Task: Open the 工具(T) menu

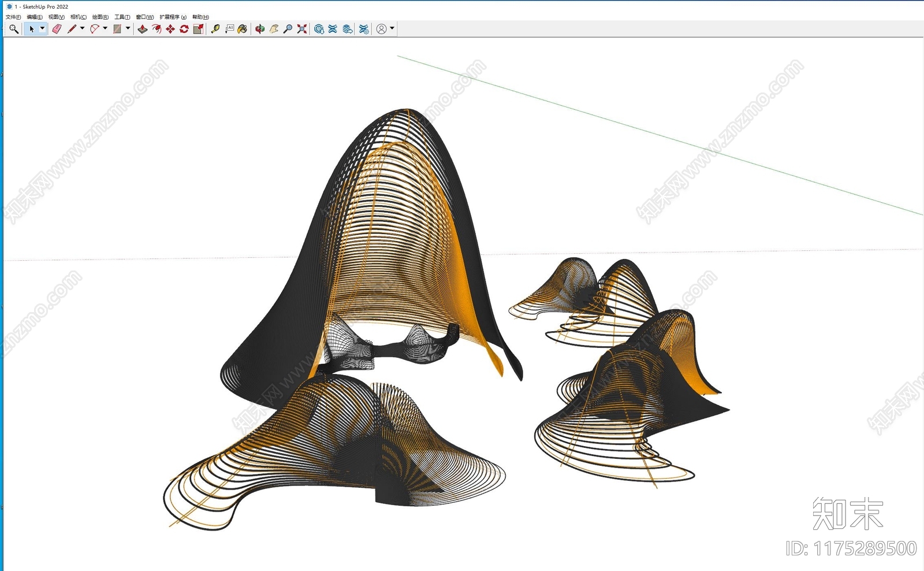Action: (122, 17)
